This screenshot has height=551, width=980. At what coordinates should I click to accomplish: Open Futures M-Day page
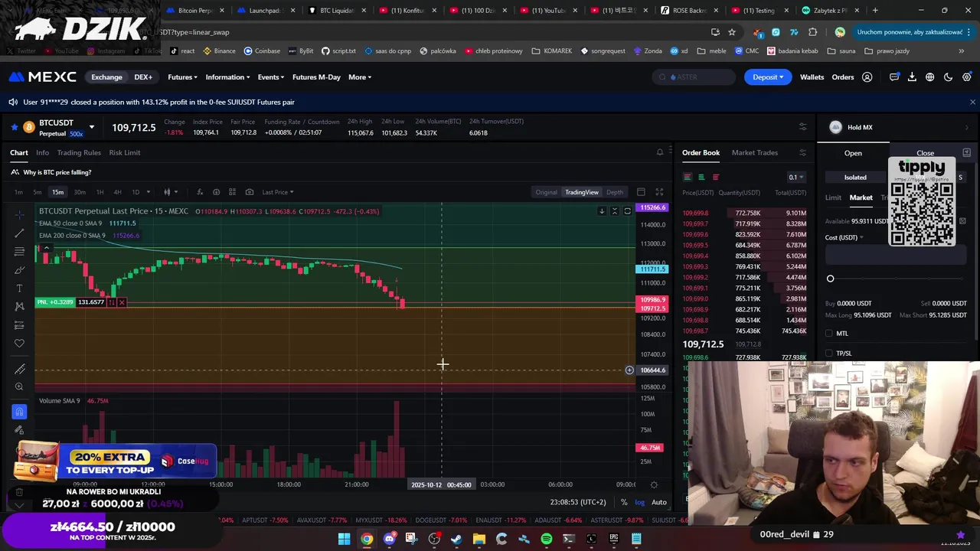point(316,77)
